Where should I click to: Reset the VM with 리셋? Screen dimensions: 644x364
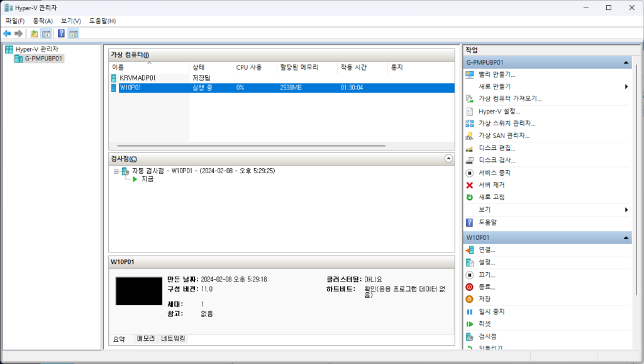tap(485, 324)
